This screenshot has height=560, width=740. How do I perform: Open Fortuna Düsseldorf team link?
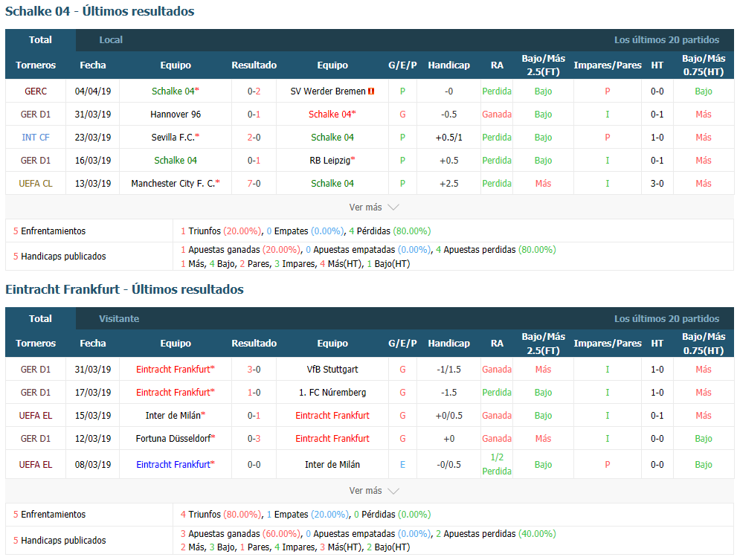click(x=173, y=439)
